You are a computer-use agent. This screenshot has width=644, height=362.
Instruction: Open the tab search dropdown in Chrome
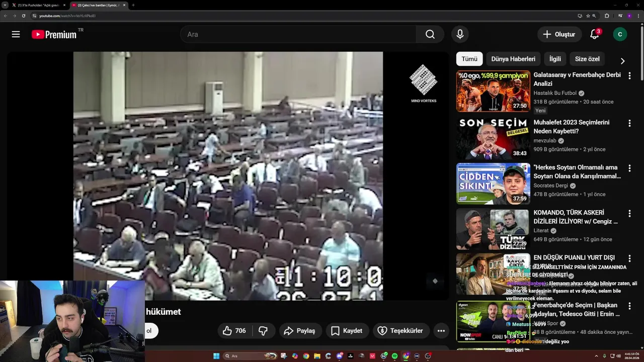click(5, 5)
